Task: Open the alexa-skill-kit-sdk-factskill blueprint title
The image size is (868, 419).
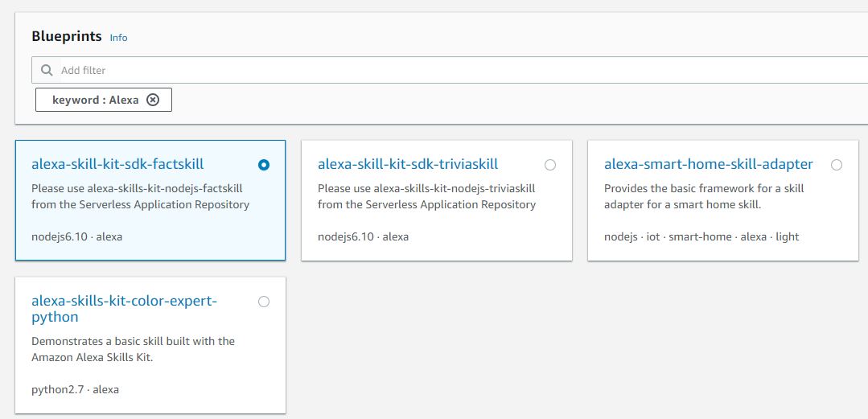Action: click(117, 164)
